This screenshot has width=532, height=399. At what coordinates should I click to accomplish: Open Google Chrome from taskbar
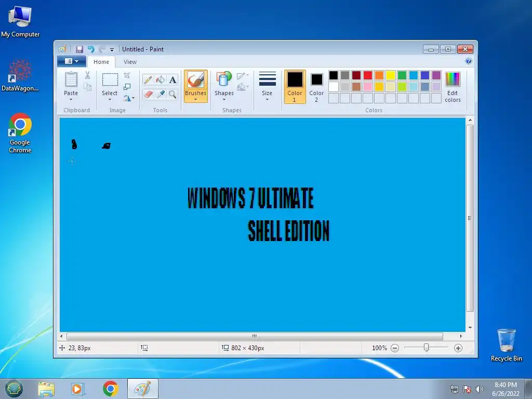click(x=111, y=389)
